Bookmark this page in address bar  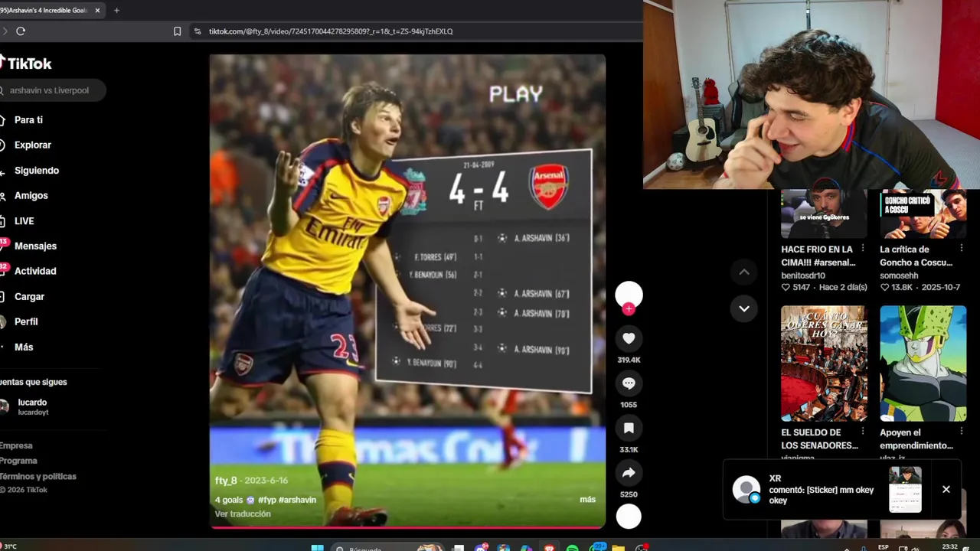pos(177,31)
